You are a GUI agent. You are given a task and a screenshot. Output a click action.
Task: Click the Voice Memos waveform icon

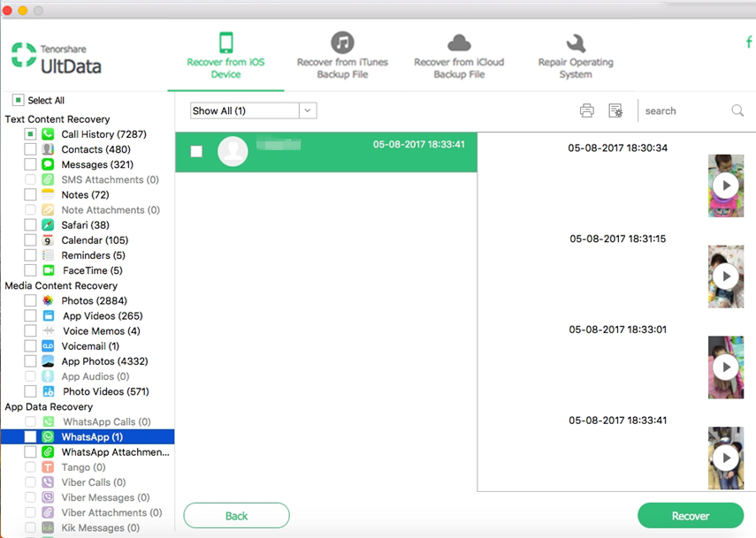coord(49,331)
